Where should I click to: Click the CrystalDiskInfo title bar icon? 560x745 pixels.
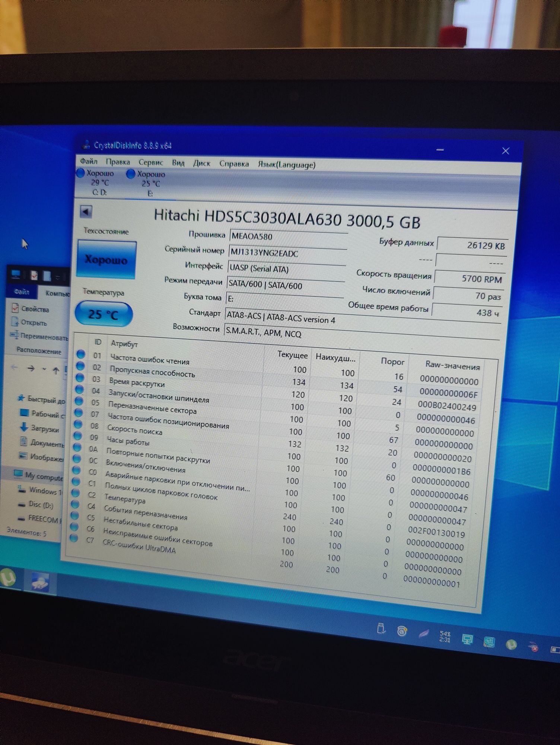[86, 145]
